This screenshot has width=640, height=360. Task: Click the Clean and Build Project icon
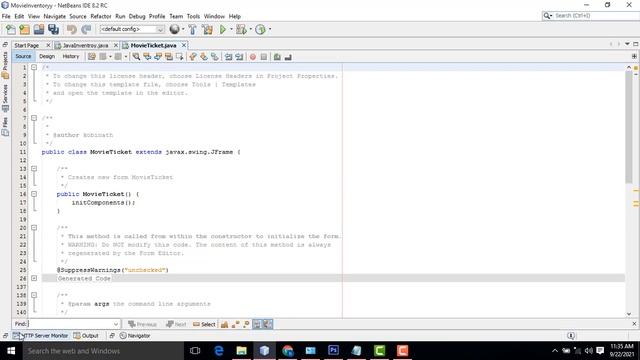[x=207, y=29]
